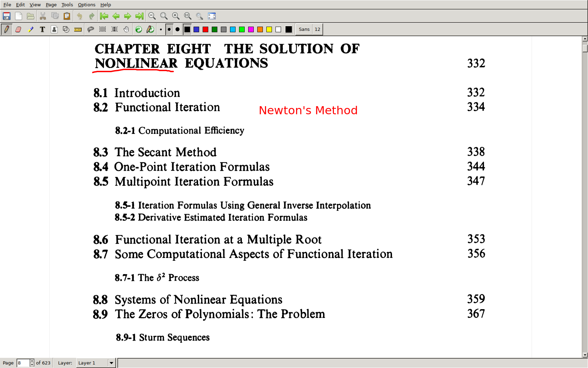Pick the Hand tool
Viewport: 588px width, 368px height.
click(126, 29)
